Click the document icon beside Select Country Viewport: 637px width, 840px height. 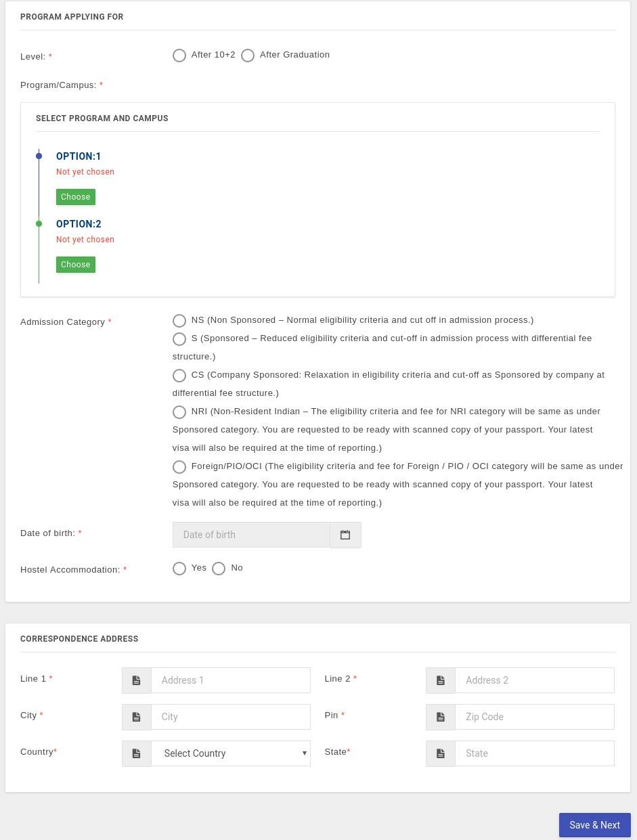tap(136, 753)
